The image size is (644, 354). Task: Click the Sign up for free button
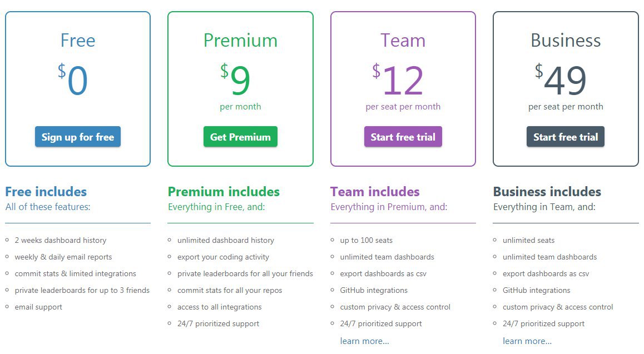[78, 137]
